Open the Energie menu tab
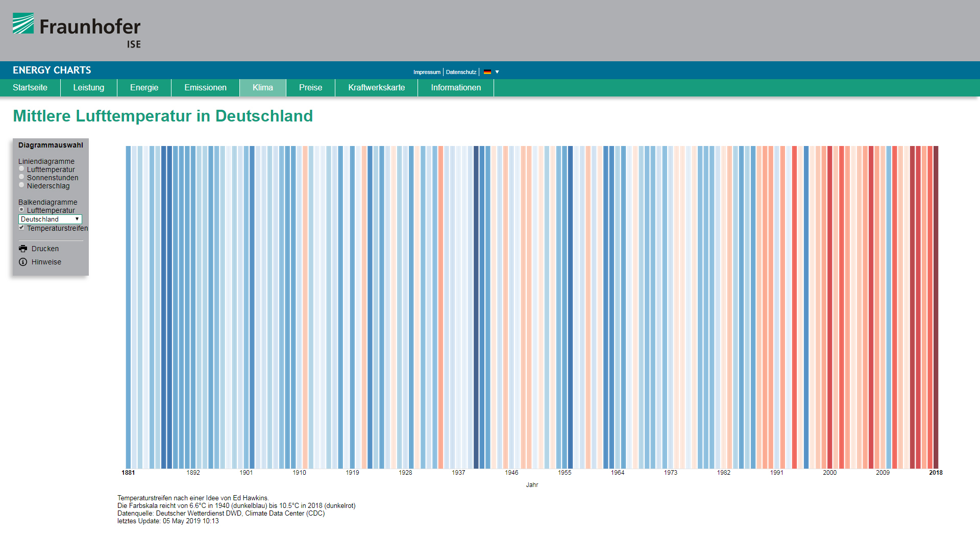The height and width of the screenshot is (560, 980). (144, 88)
